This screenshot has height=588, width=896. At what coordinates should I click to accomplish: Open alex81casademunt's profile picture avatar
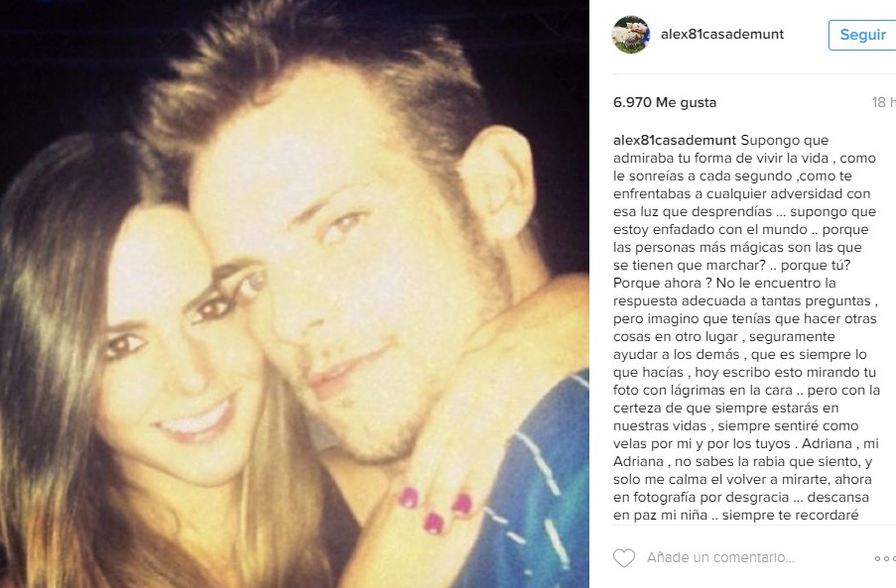(631, 35)
